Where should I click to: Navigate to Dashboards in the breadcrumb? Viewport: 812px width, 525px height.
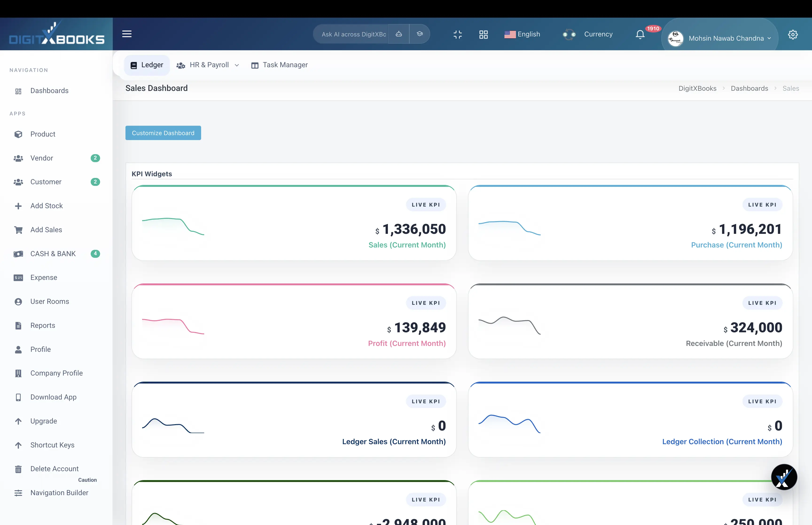[x=749, y=88]
